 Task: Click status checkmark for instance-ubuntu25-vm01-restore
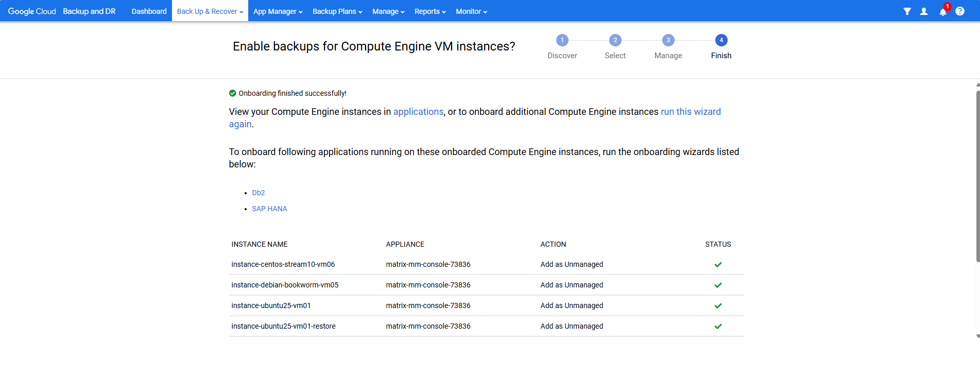coord(718,327)
